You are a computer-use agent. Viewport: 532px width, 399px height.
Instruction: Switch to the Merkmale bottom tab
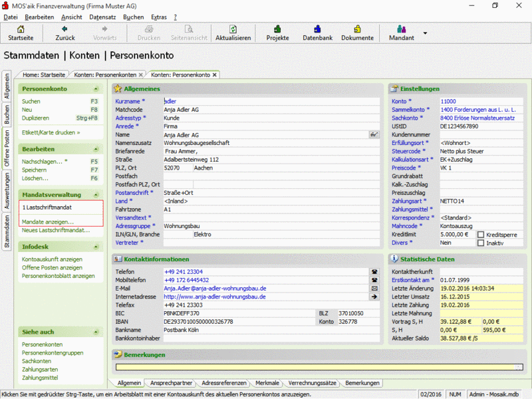pyautogui.click(x=267, y=383)
